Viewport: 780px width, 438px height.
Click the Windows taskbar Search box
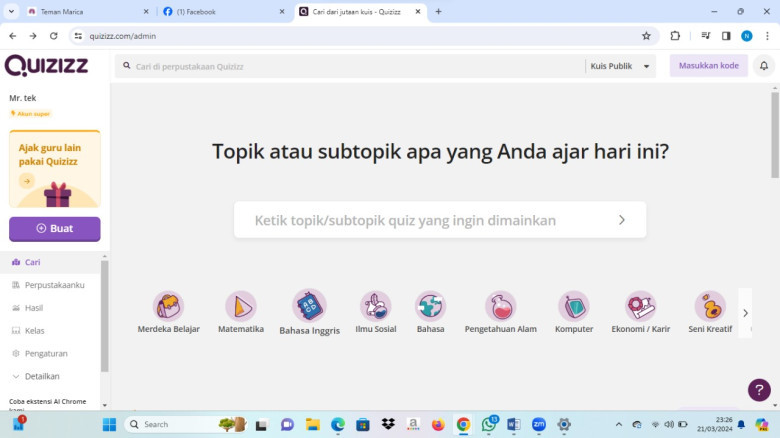click(185, 424)
